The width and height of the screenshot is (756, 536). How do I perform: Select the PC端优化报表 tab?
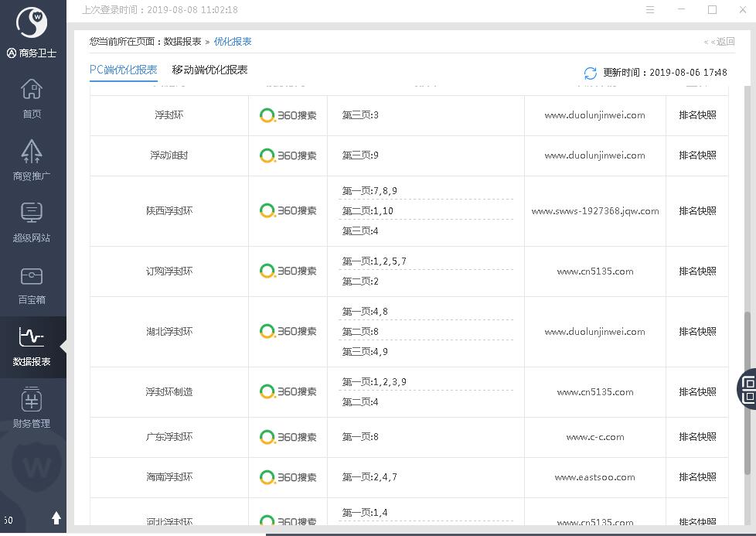124,70
